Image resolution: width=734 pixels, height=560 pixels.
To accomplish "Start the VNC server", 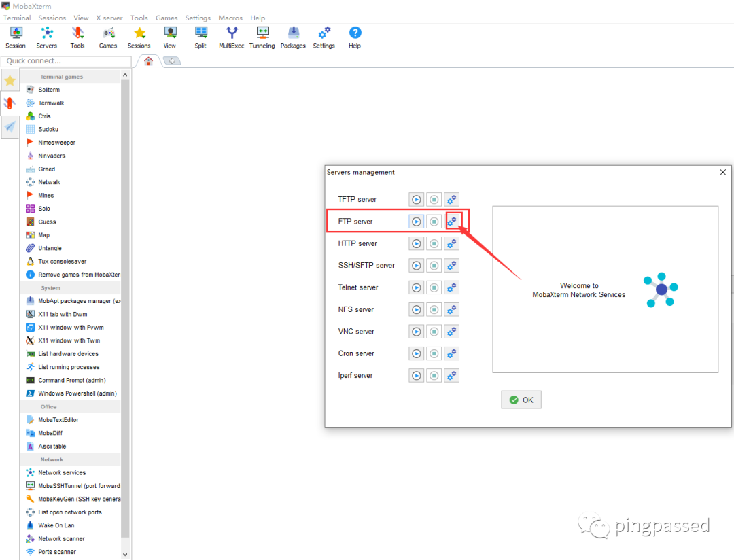I will pos(416,332).
